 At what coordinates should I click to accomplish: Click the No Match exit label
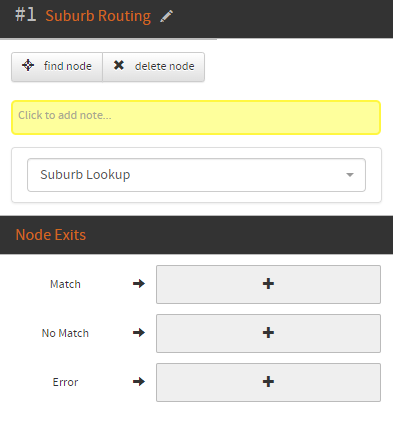coord(65,333)
